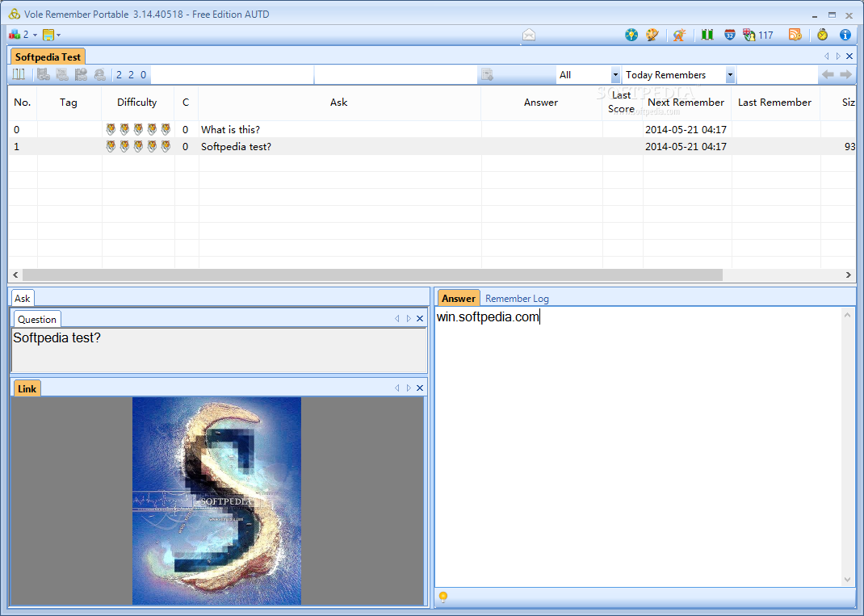Click the number 117 next to flag icon

pos(766,36)
